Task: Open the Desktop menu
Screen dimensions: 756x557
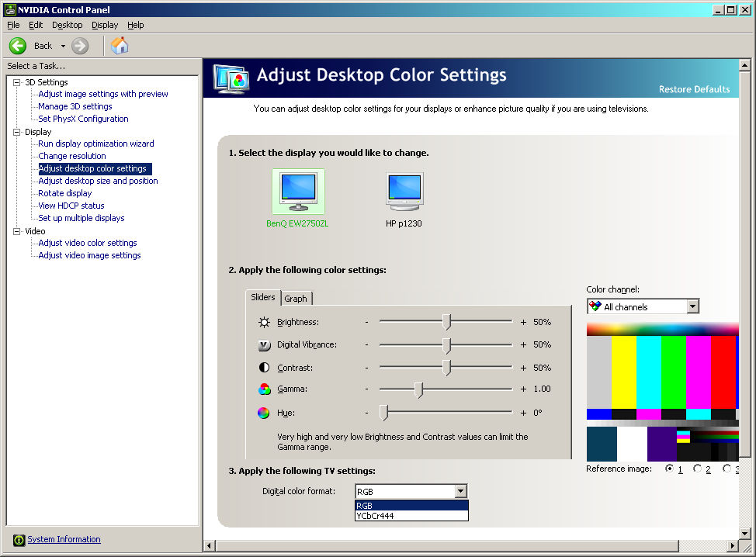Action: click(x=68, y=25)
